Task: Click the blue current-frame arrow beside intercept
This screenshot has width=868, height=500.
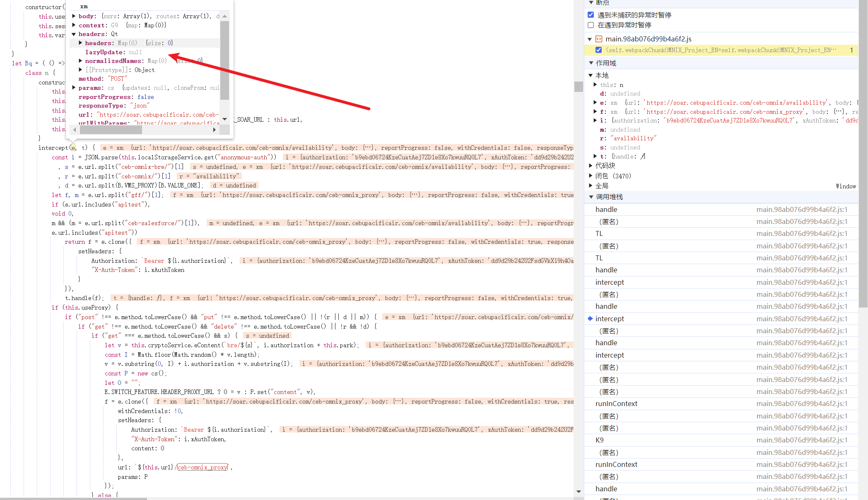Action: 590,318
